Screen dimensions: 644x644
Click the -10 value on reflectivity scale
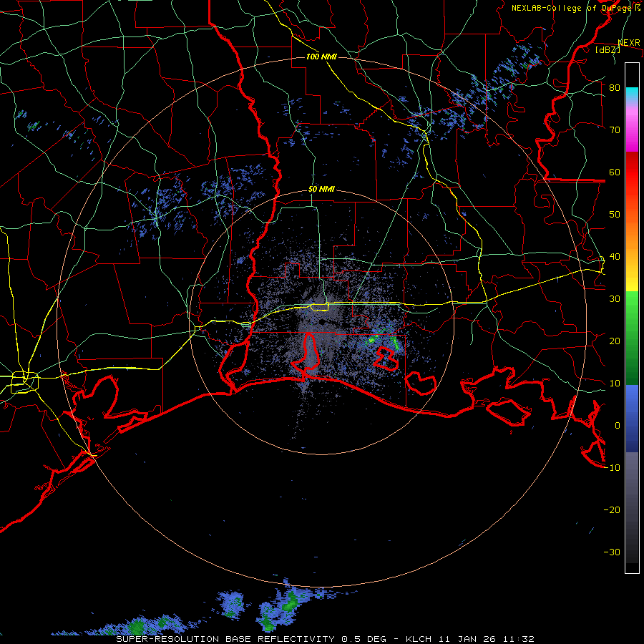[612, 468]
